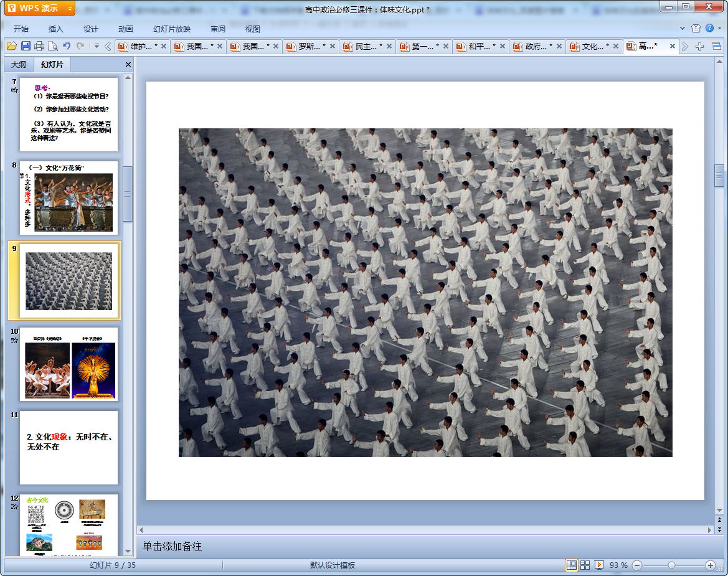728x576 pixels.
Task: Close the 民主... document tab
Action: coord(389,46)
